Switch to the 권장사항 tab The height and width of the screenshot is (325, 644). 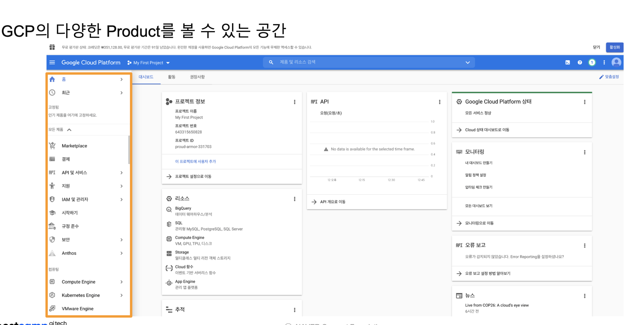[x=197, y=77]
